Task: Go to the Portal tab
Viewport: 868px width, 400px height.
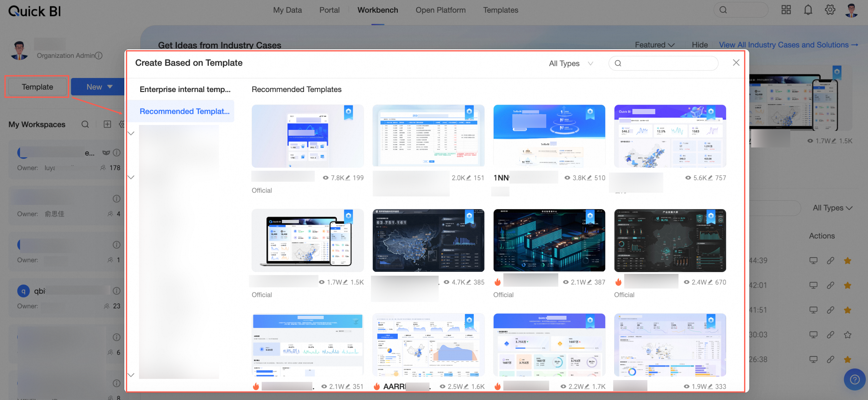Action: (x=329, y=10)
